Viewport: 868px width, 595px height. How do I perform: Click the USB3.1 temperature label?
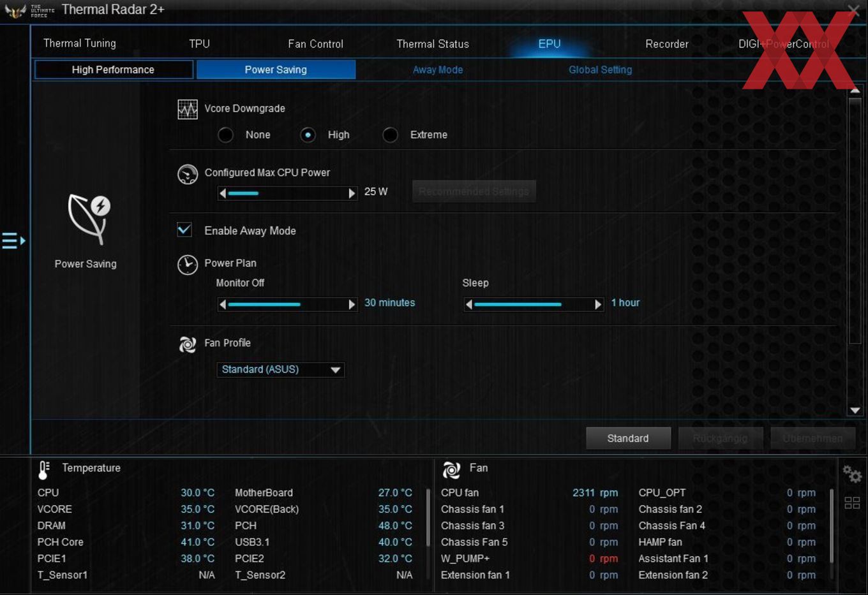[x=252, y=542]
